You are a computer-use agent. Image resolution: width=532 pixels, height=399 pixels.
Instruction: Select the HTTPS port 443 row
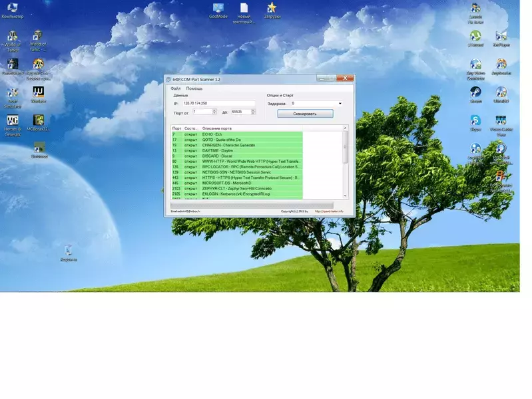(x=237, y=178)
